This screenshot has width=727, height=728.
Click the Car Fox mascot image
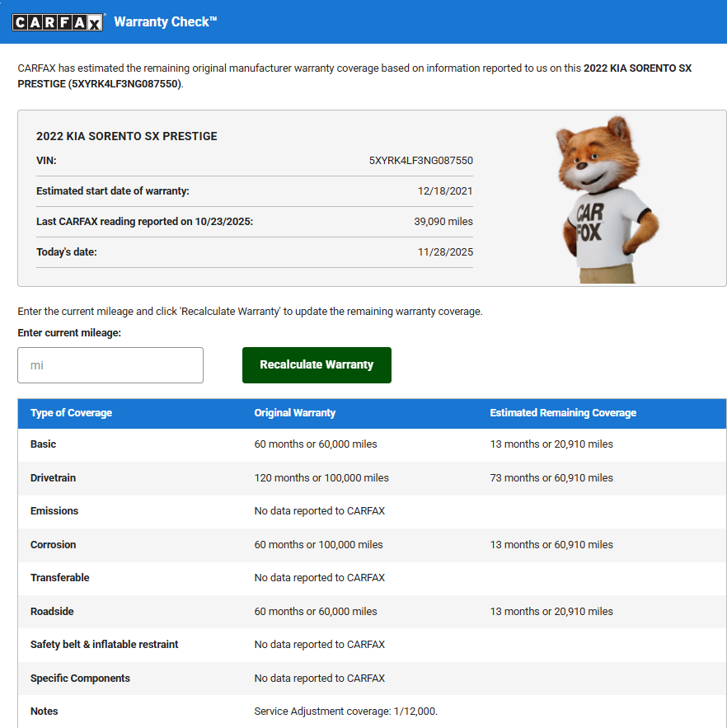(x=607, y=200)
